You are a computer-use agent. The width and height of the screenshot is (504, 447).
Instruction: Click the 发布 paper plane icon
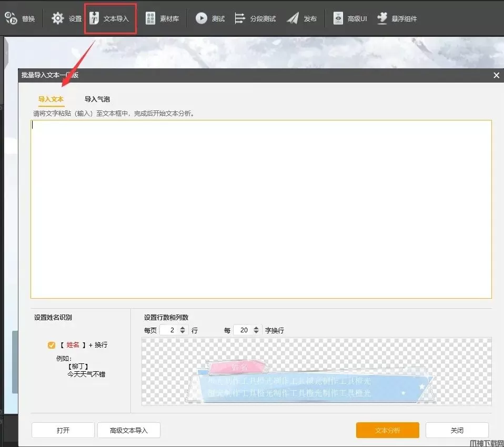[293, 18]
